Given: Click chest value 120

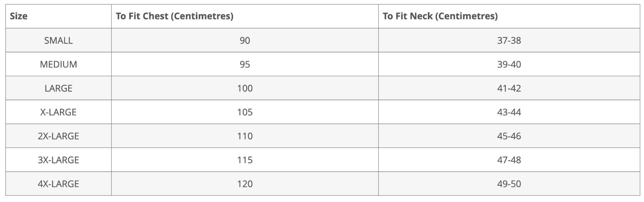Looking at the screenshot, I should (245, 184).
